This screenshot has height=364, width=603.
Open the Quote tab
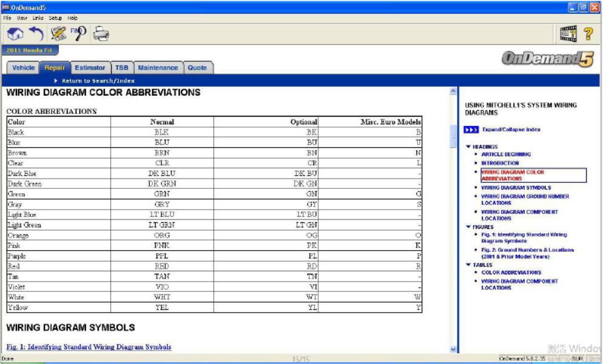point(198,68)
